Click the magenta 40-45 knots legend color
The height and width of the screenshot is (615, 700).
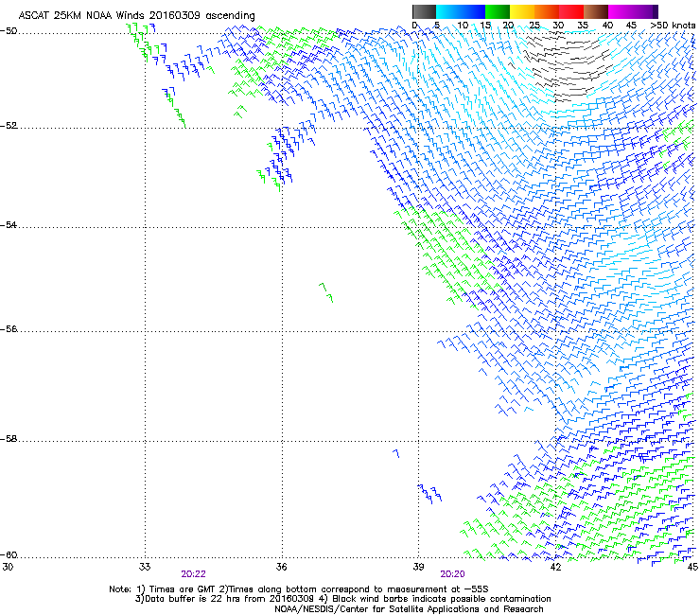(621, 11)
